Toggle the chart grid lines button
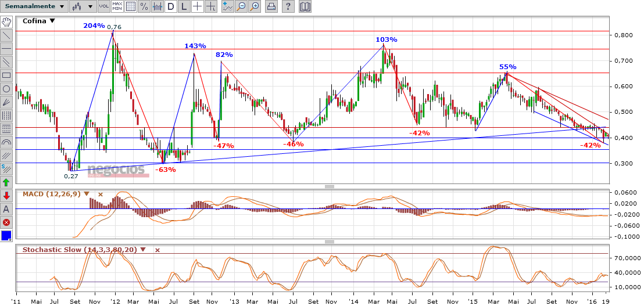The image size is (644, 306). [x=131, y=7]
